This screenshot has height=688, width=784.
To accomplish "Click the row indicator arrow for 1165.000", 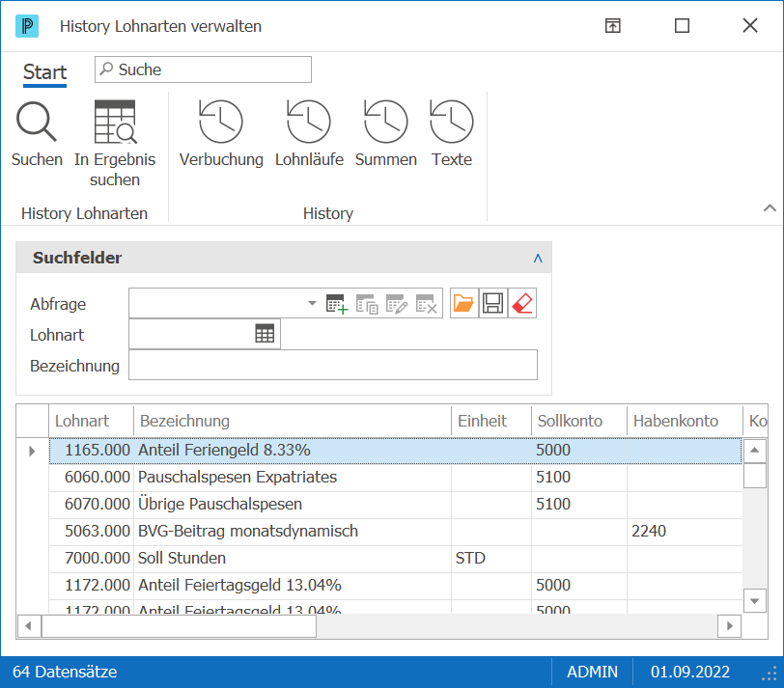I will tap(32, 451).
